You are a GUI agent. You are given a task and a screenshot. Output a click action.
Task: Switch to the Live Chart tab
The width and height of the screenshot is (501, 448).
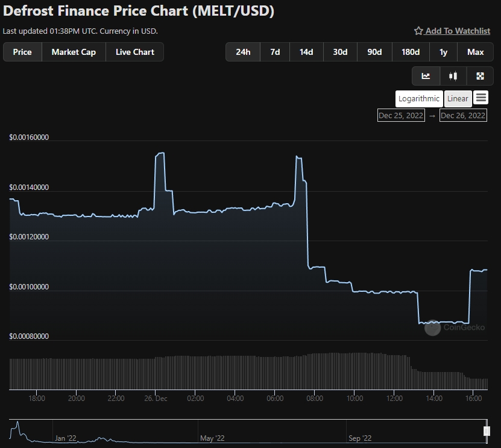coord(135,52)
